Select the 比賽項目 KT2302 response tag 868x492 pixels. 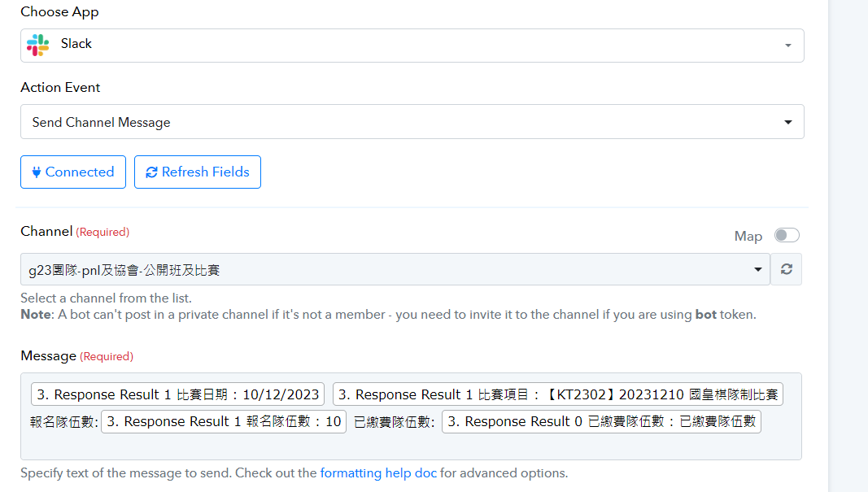558,394
